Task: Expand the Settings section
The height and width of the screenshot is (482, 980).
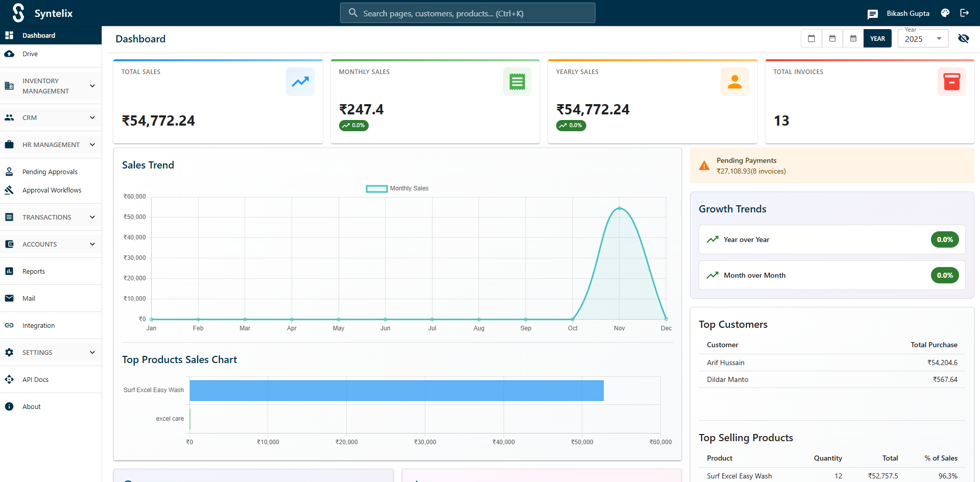Action: [x=51, y=352]
